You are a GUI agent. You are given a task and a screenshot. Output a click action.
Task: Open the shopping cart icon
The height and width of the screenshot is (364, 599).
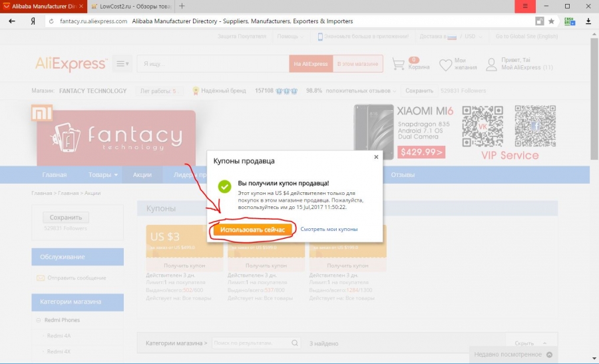[398, 64]
